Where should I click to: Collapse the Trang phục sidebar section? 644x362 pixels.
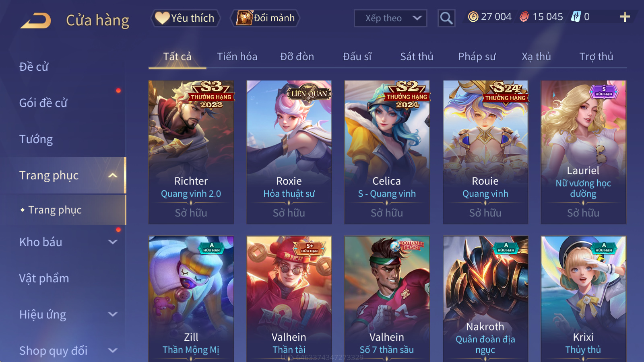pyautogui.click(x=113, y=175)
